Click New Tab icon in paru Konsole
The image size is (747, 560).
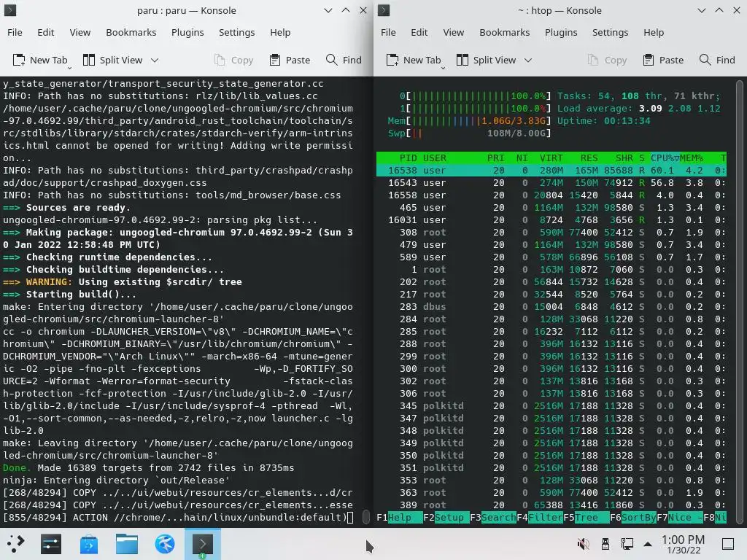point(18,60)
